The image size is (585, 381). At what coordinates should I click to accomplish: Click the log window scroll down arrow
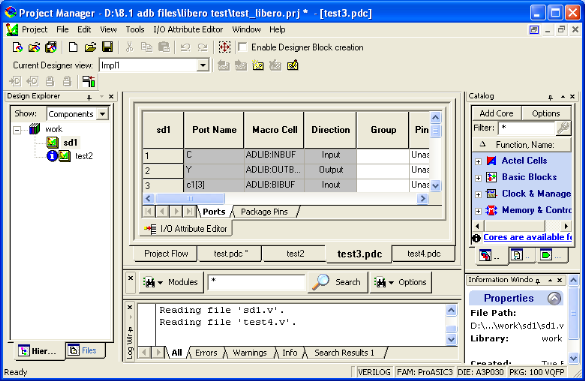451,339
